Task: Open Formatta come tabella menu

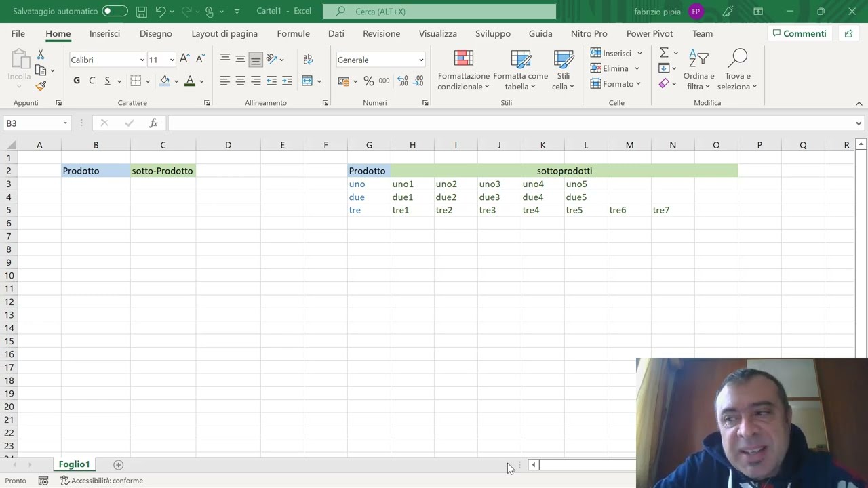Action: tap(520, 70)
